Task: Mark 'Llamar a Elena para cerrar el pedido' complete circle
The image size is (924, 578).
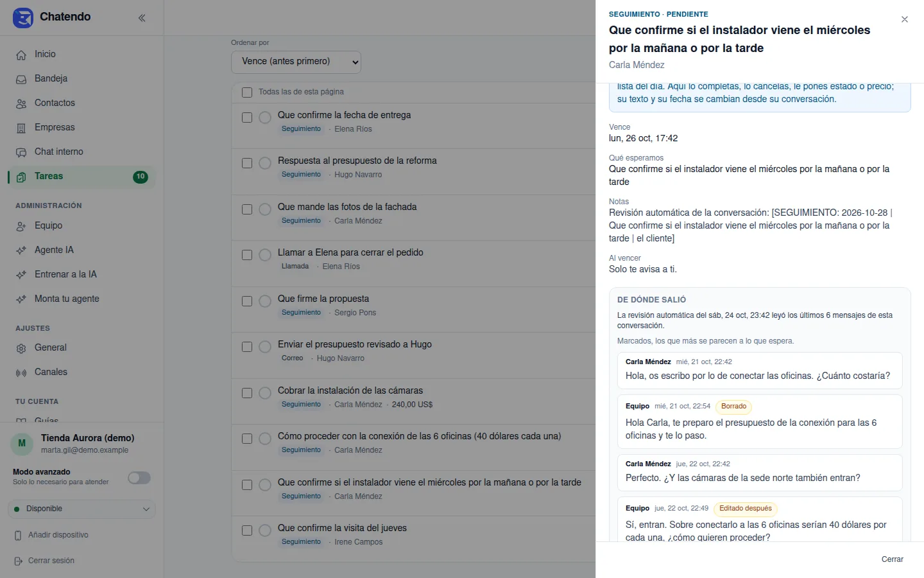Action: pos(265,255)
